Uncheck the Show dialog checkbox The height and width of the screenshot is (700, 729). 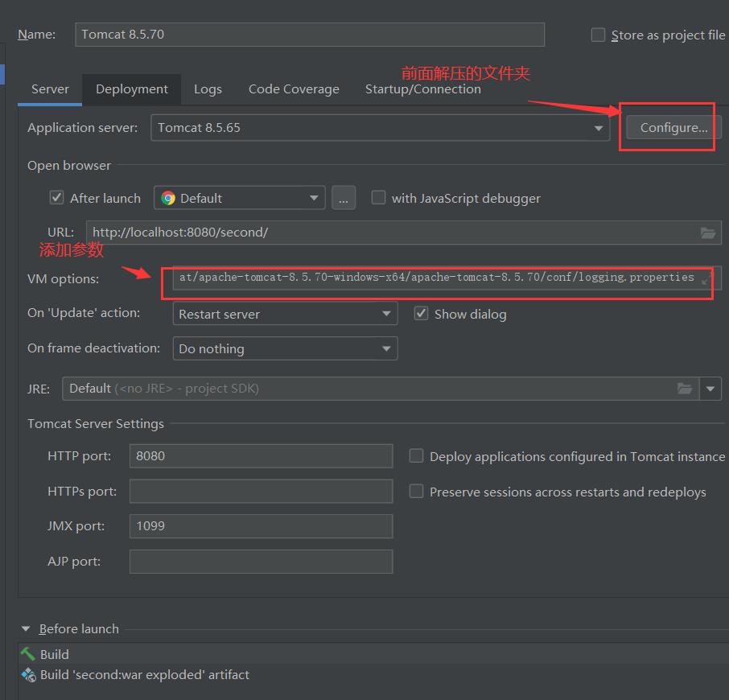421,314
